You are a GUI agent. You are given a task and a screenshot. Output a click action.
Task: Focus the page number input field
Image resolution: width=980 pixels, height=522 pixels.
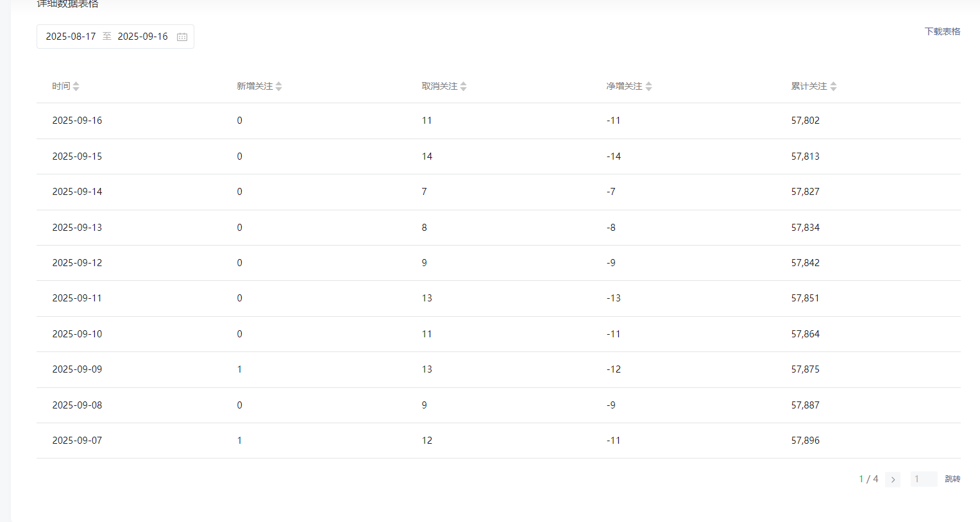pos(924,479)
